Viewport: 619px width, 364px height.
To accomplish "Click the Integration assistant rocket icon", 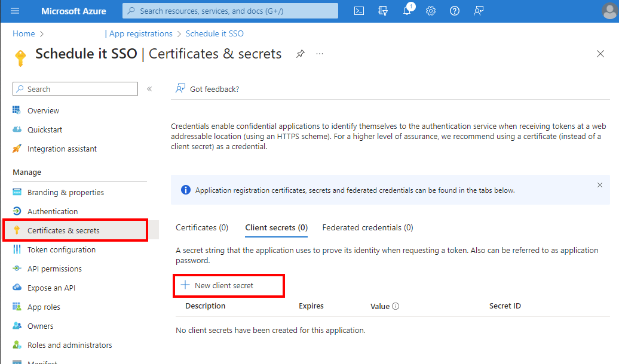I will 17,148.
